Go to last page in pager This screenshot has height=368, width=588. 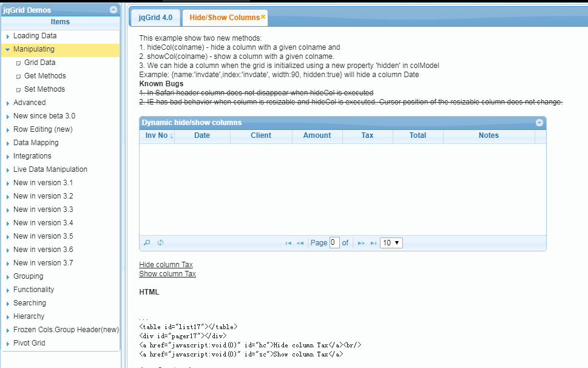(373, 243)
